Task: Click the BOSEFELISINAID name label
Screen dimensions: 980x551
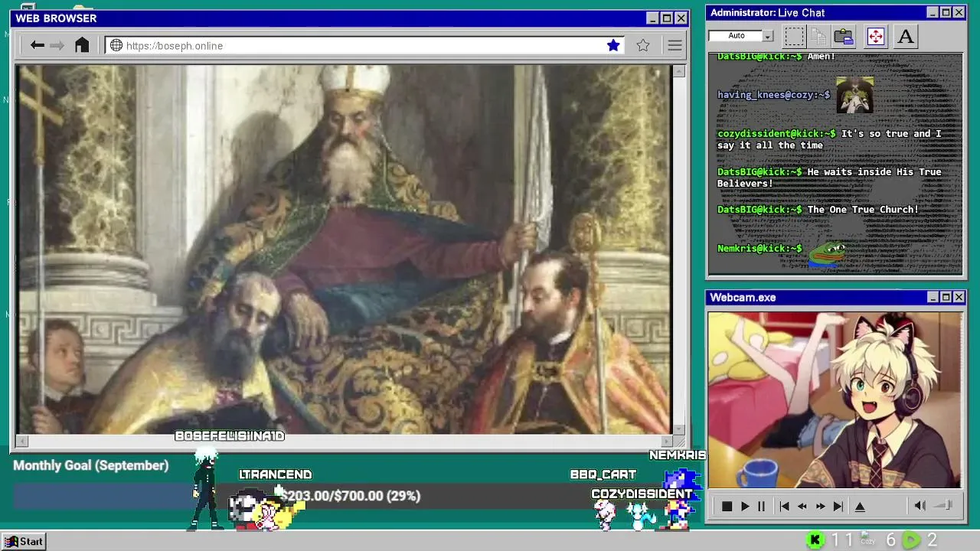Action: click(x=230, y=436)
